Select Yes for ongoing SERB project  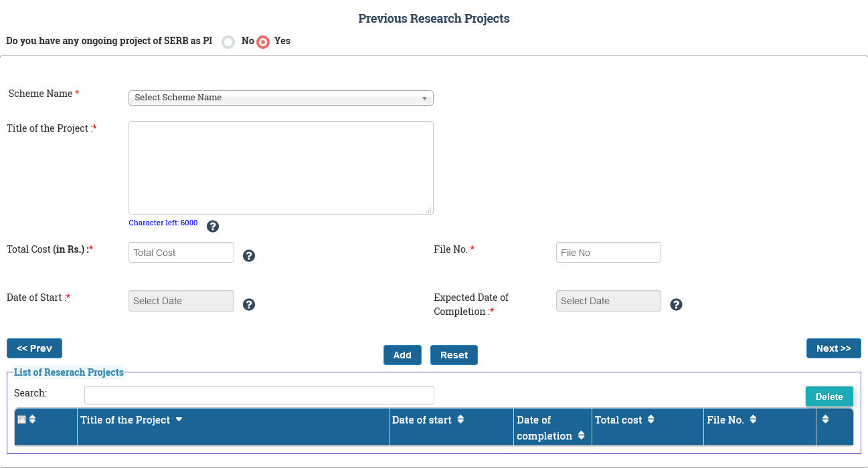263,41
